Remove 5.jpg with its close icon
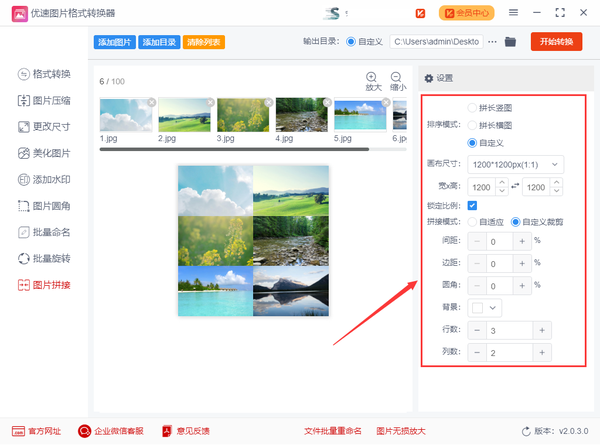 click(386, 102)
